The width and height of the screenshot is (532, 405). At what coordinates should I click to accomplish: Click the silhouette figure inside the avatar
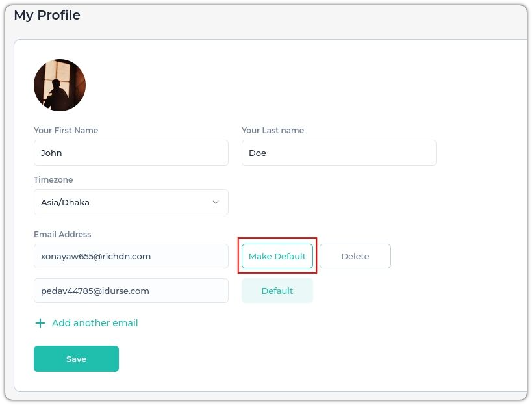(x=56, y=94)
